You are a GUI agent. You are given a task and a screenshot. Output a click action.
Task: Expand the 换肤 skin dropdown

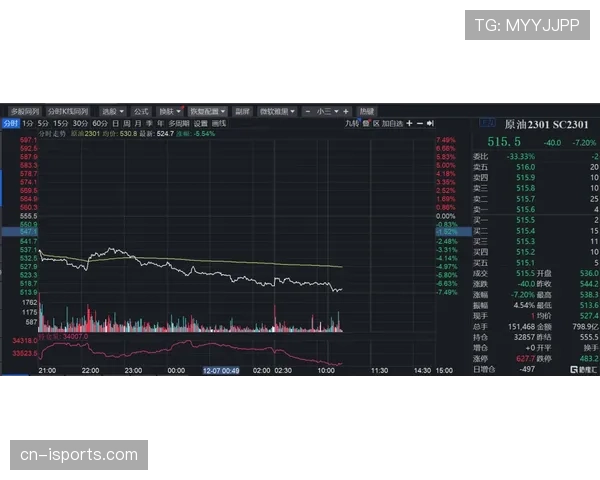click(x=170, y=111)
